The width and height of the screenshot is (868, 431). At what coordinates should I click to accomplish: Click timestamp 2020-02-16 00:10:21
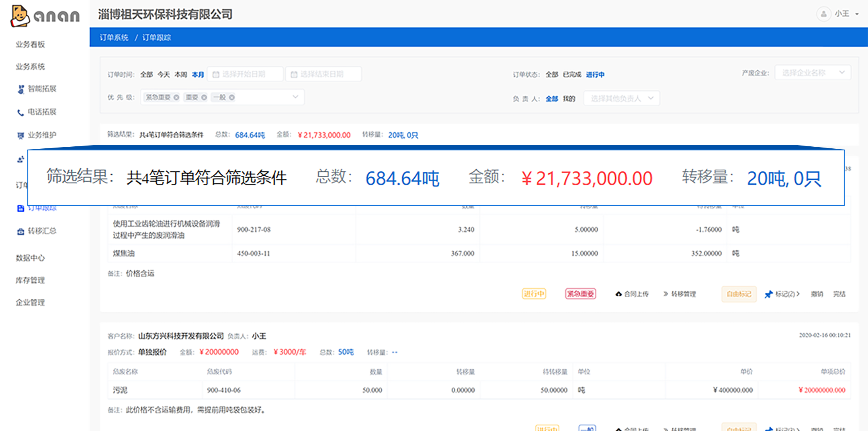[825, 335]
